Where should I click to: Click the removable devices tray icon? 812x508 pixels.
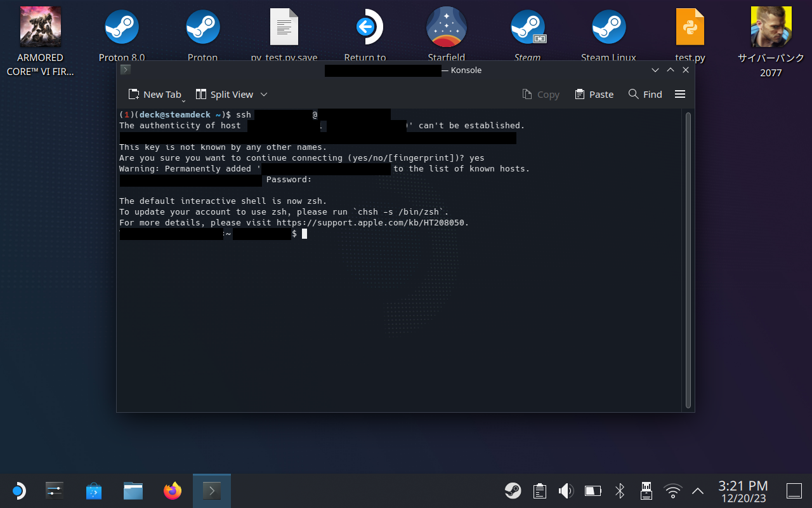pyautogui.click(x=646, y=490)
